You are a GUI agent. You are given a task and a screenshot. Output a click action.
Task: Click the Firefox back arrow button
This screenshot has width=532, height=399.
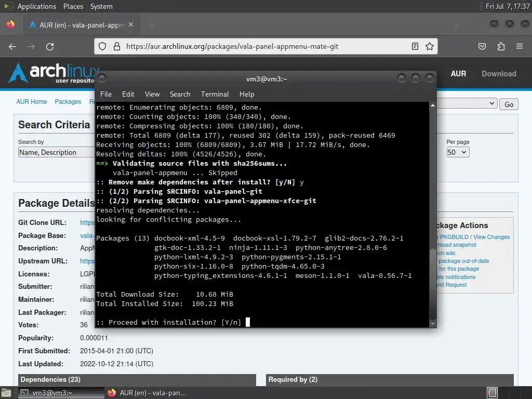(x=12, y=46)
